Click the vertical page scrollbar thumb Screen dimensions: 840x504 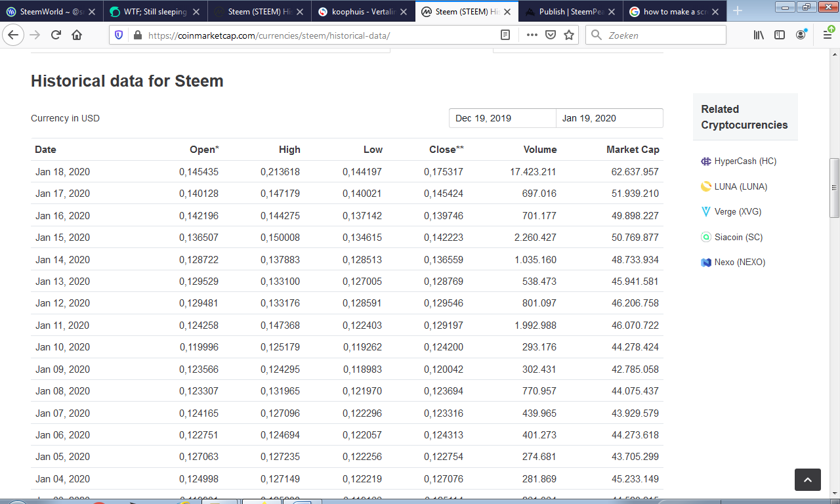coord(834,188)
